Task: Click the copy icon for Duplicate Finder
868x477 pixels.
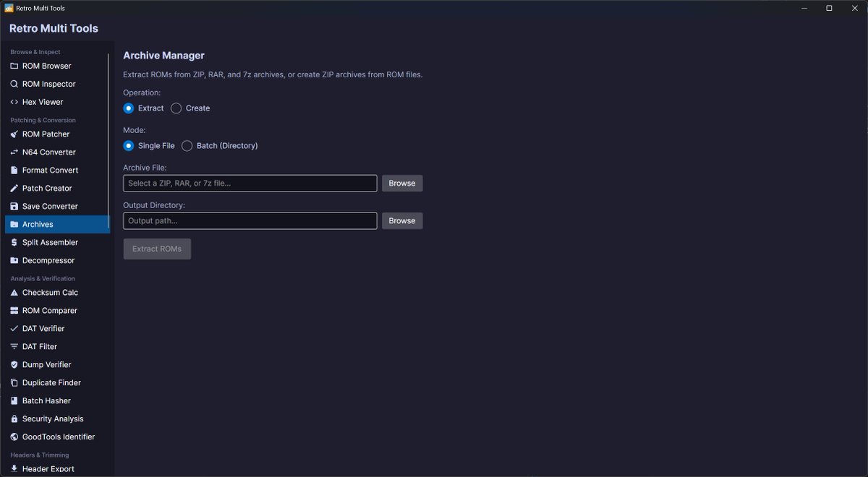Action: (x=14, y=382)
